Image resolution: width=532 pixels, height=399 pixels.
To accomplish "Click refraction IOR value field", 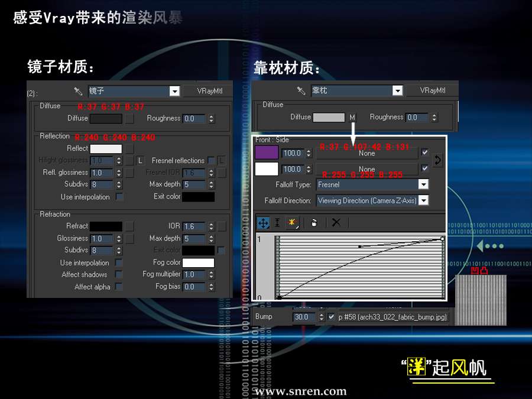I will pos(194,226).
